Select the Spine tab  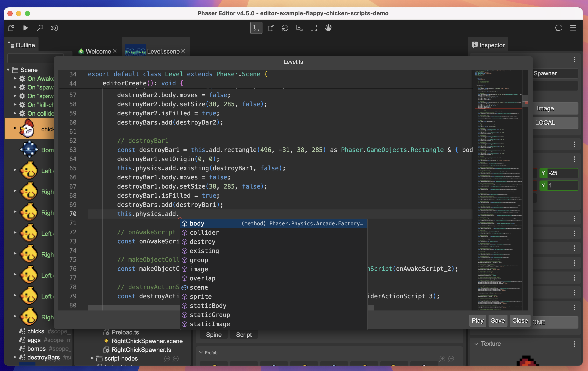[x=214, y=335]
